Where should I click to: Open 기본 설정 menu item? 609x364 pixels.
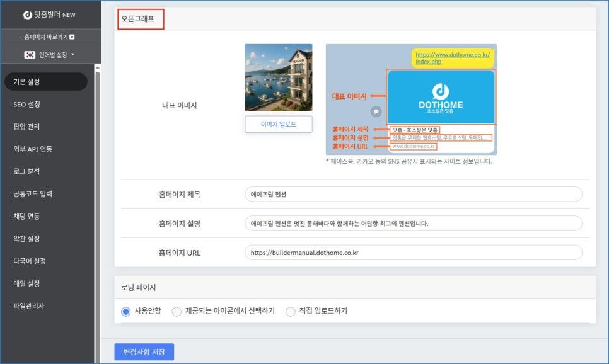tap(45, 82)
